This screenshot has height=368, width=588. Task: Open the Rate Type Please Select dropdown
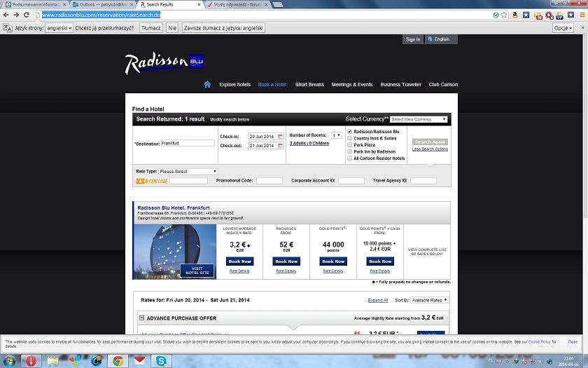click(188, 172)
